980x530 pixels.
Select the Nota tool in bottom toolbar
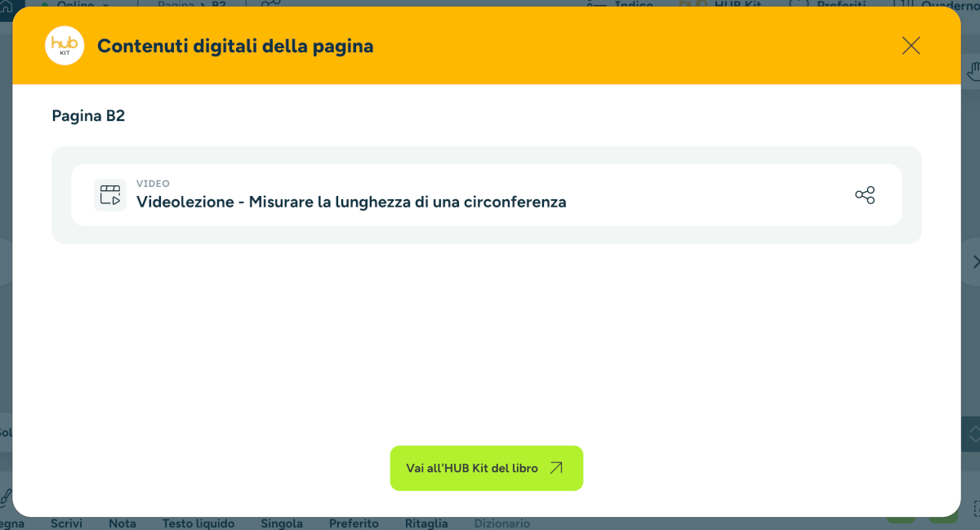click(122, 523)
